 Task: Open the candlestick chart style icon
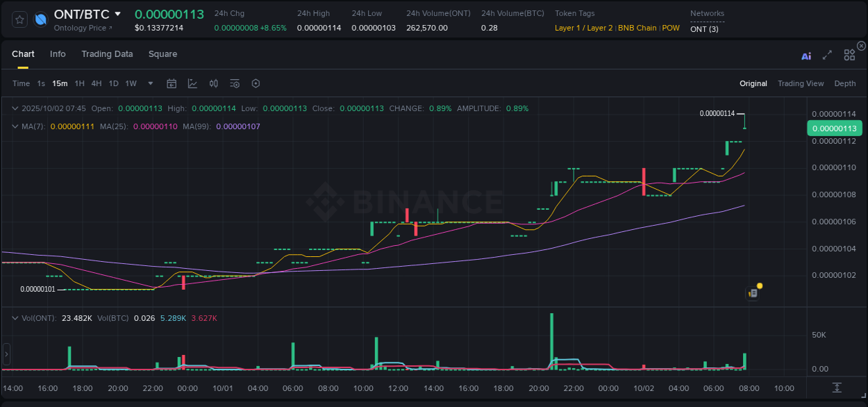pos(214,83)
